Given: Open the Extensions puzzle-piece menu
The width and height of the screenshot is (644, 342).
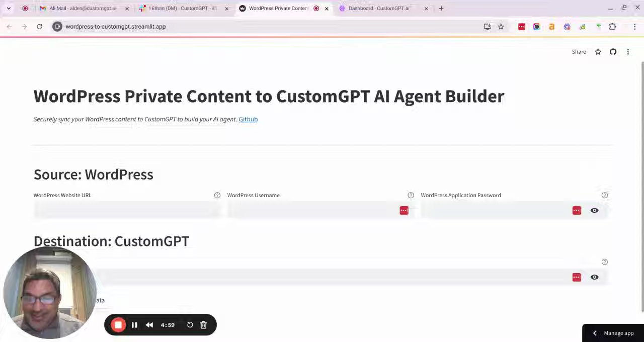Looking at the screenshot, I should click(x=612, y=27).
